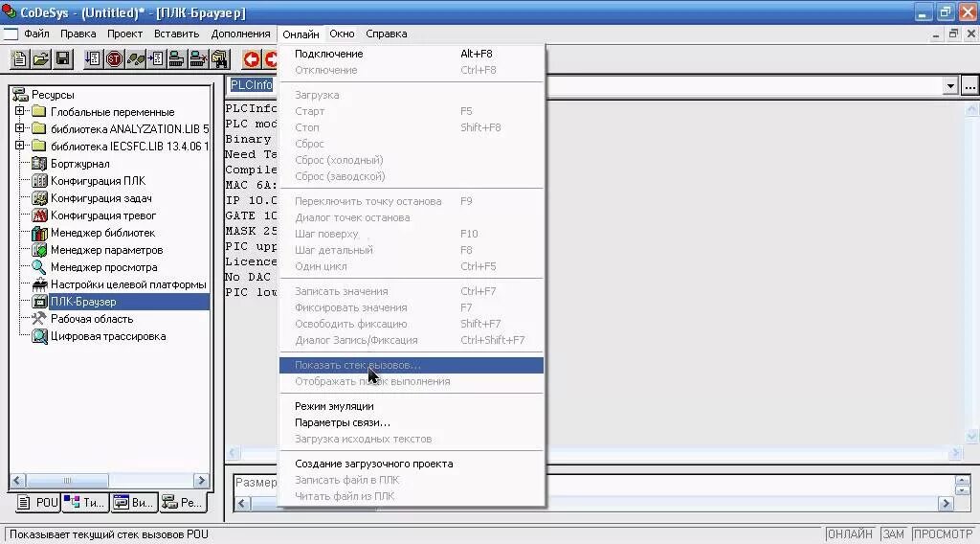Click the resource tree horizontal scrollbar thumb
The width and height of the screenshot is (980, 544).
tap(67, 481)
